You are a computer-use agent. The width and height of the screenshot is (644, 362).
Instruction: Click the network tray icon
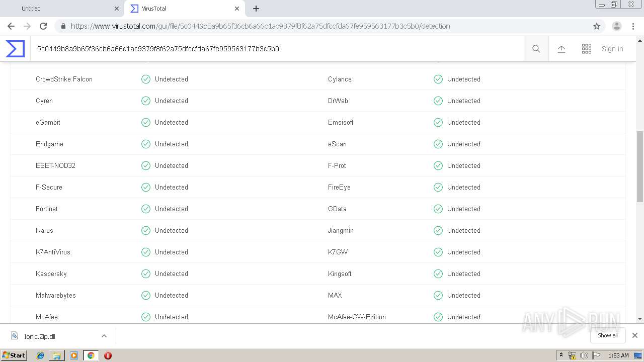(x=572, y=355)
